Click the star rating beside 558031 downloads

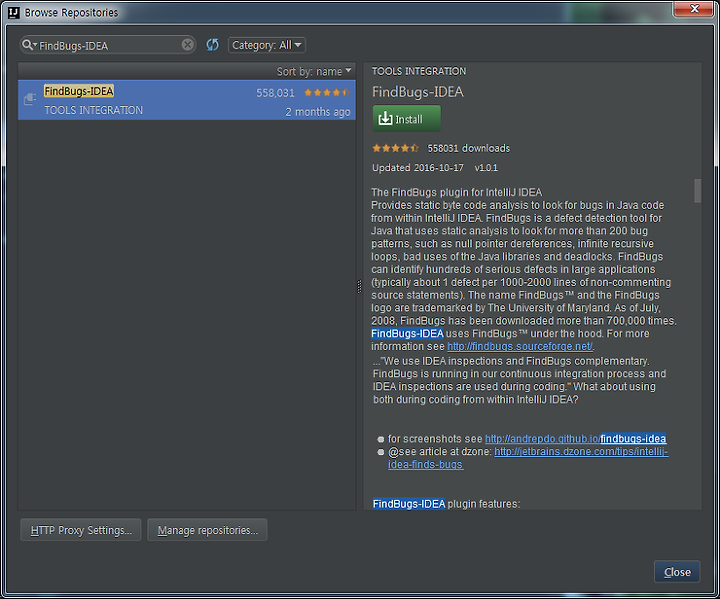[x=395, y=148]
